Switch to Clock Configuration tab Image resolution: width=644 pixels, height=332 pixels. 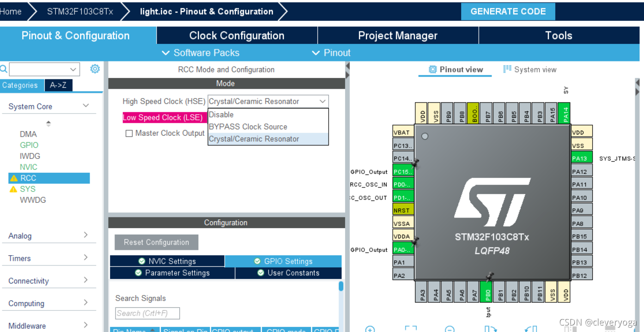coord(237,36)
